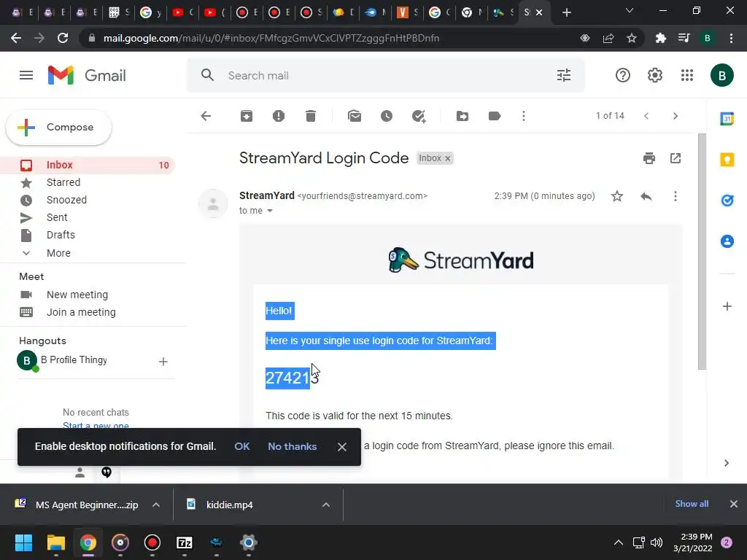Select B Profile Thingy in Hangouts

[62, 360]
